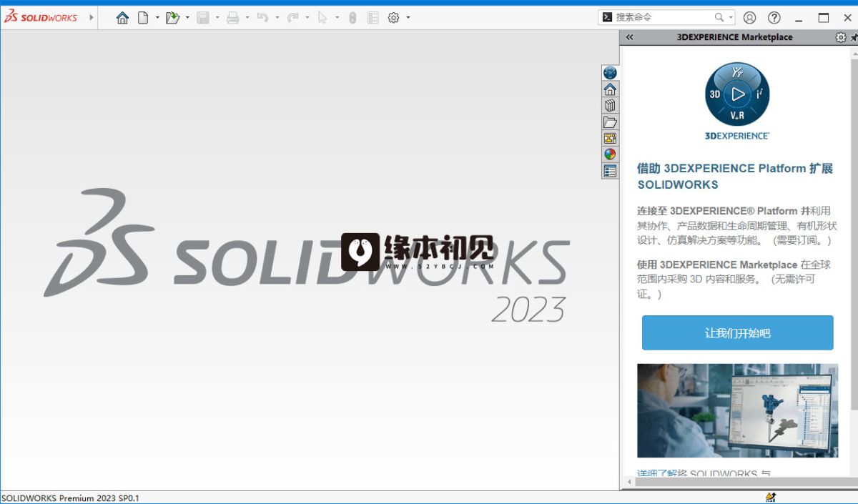The height and width of the screenshot is (504, 858).
Task: Choose the Select cursor tool
Action: (322, 18)
